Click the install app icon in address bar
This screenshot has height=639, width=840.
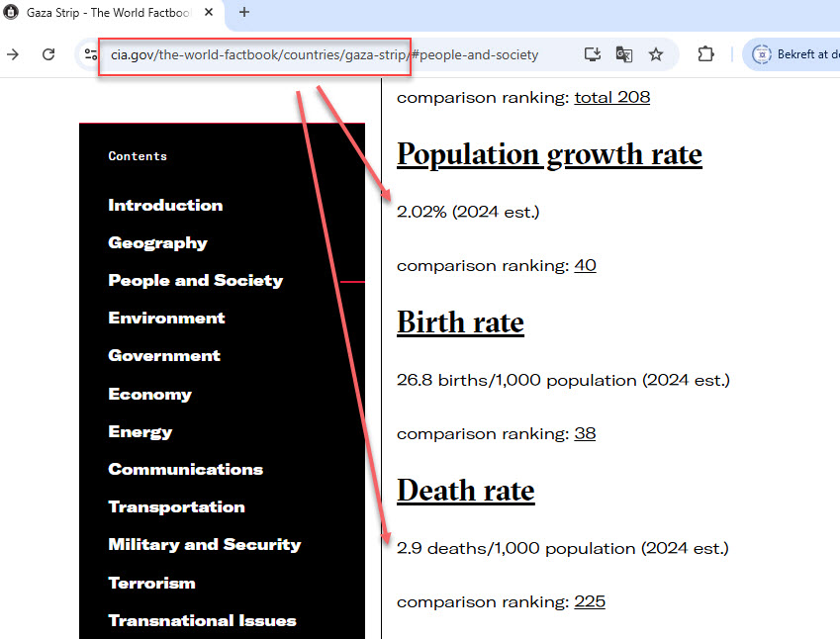pos(592,54)
